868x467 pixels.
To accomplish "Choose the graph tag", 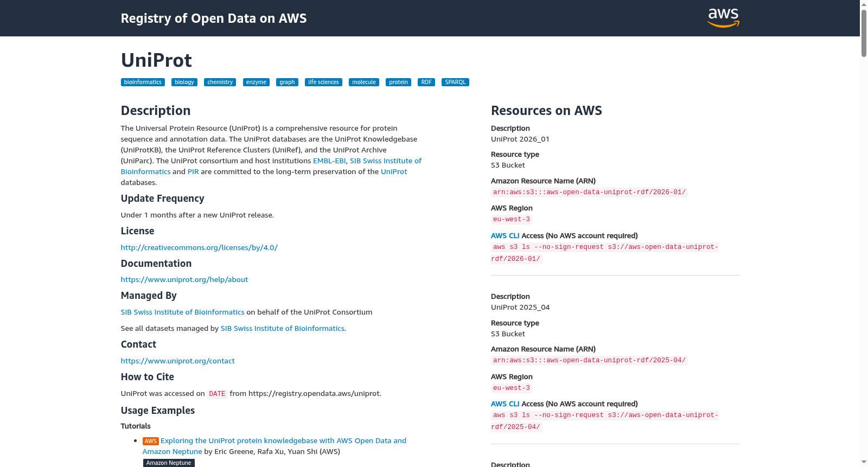I will [287, 82].
